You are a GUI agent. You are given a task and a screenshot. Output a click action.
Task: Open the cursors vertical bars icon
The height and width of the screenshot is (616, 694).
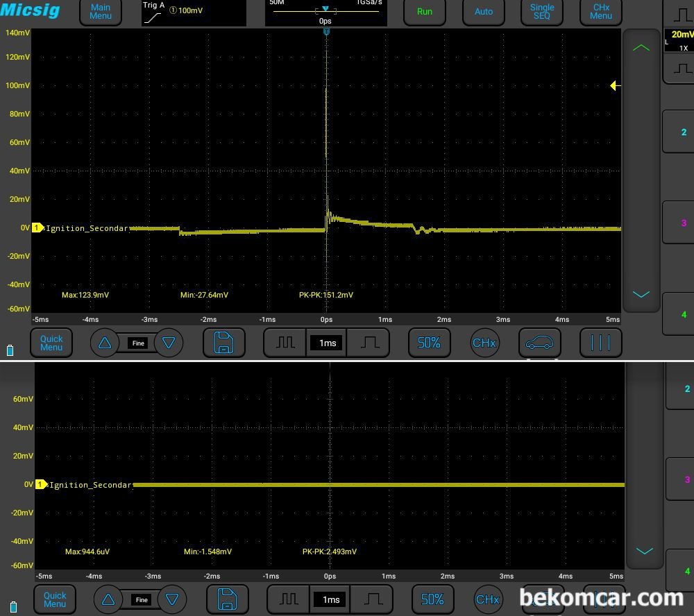coord(600,343)
